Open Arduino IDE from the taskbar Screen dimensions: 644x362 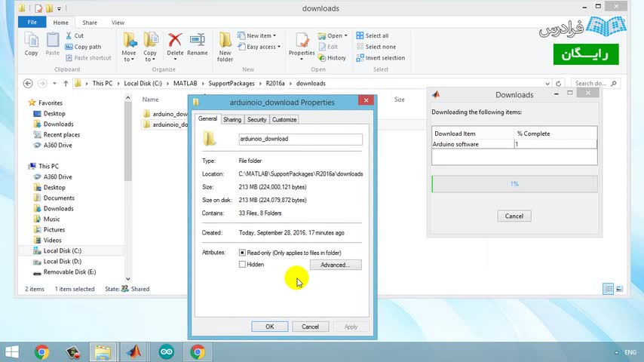click(x=167, y=352)
